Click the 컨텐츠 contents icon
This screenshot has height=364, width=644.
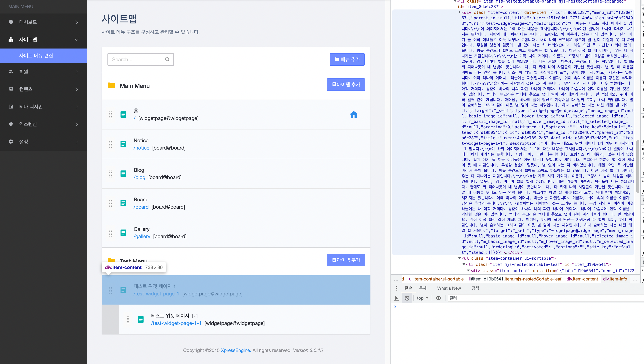pos(11,89)
